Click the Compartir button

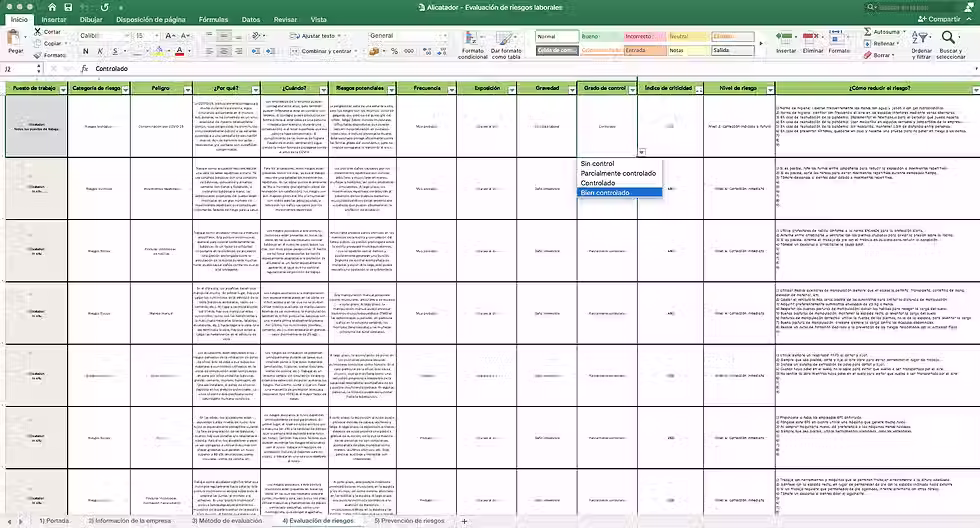click(x=939, y=19)
